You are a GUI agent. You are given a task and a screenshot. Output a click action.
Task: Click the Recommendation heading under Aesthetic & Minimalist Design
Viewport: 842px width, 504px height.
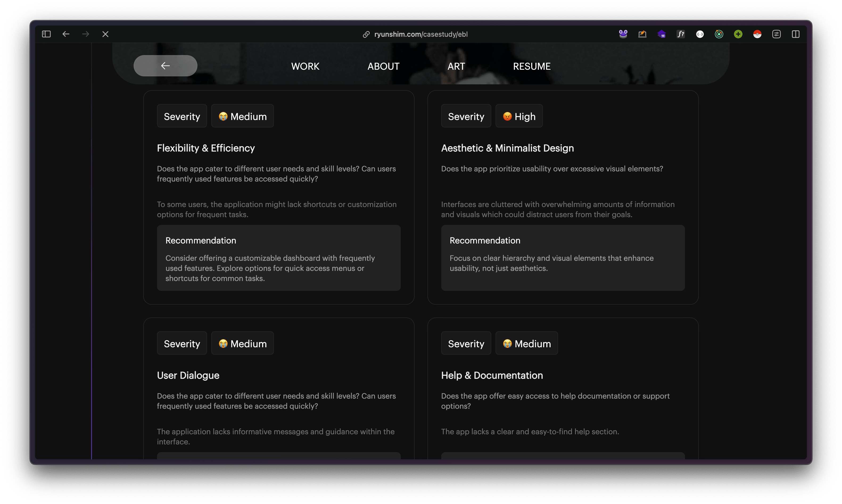[x=485, y=241]
